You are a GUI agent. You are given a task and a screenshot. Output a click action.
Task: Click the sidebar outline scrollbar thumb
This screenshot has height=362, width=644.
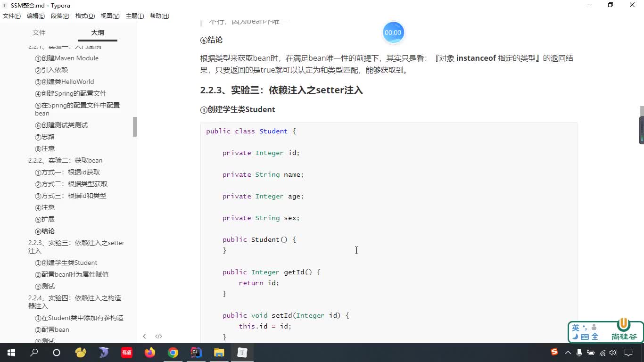coord(135,127)
